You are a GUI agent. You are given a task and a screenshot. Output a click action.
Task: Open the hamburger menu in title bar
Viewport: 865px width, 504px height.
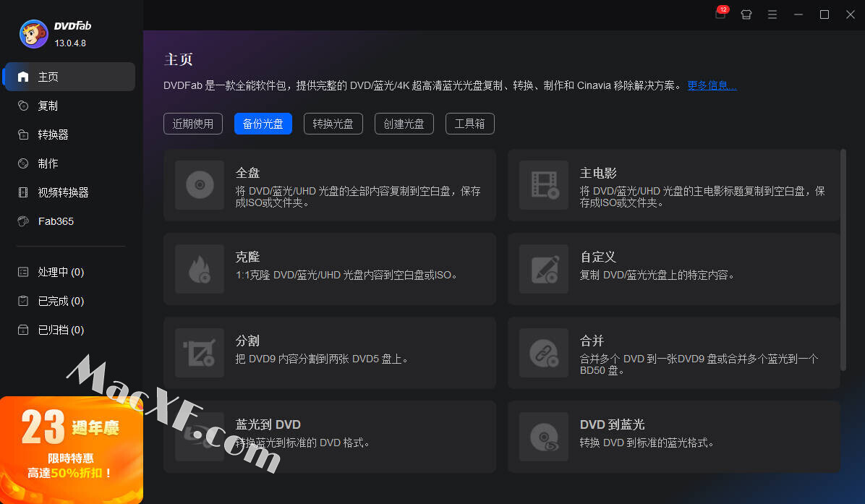click(772, 14)
